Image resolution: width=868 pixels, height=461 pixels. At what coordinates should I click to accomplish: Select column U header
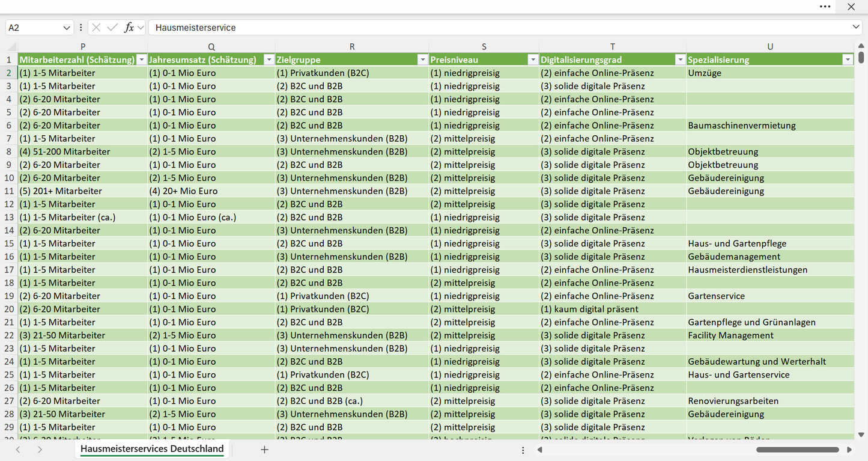[770, 46]
